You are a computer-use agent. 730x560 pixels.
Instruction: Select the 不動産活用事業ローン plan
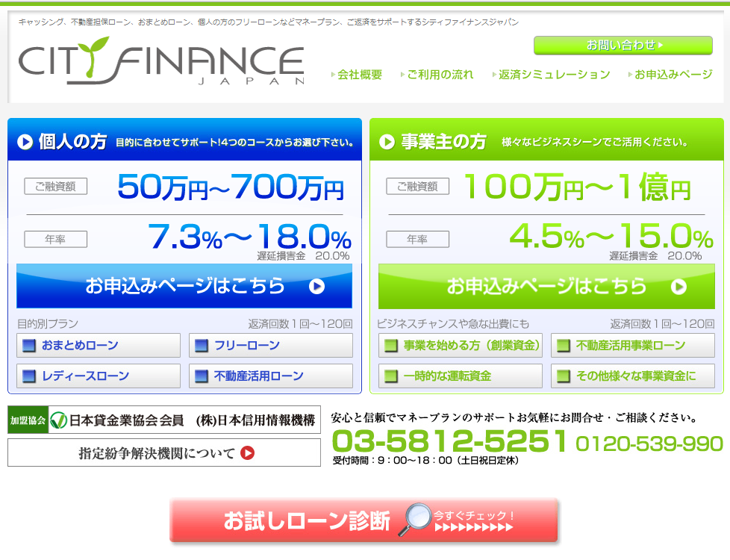pos(633,345)
